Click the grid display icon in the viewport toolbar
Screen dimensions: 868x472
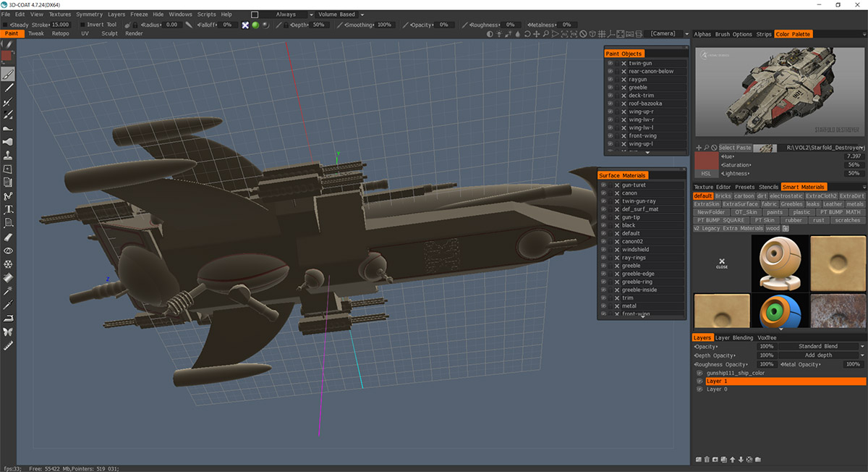tap(600, 34)
